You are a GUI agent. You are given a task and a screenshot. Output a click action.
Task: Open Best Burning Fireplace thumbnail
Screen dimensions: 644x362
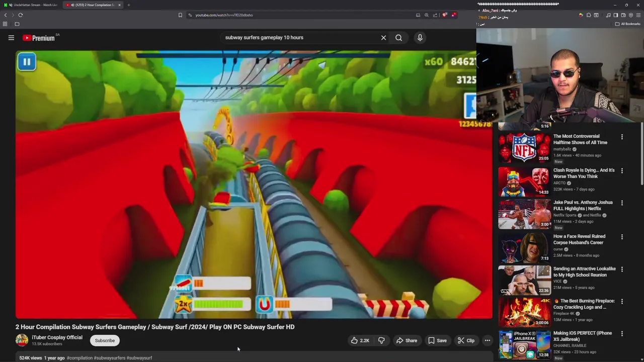coord(524,312)
